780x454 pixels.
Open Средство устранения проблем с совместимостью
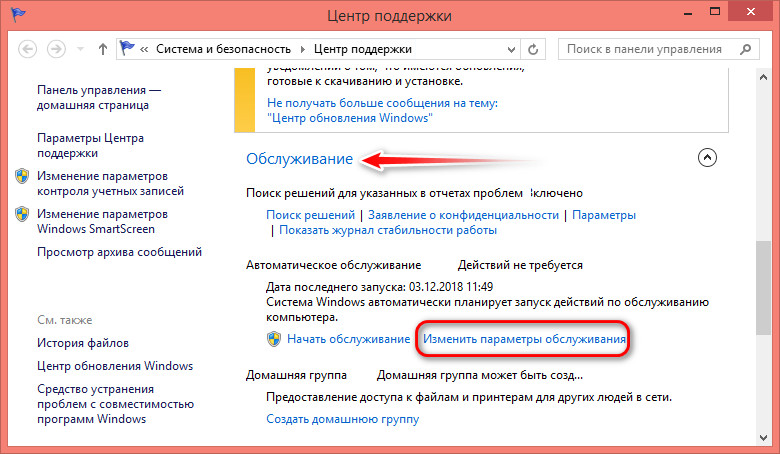pyautogui.click(x=115, y=404)
